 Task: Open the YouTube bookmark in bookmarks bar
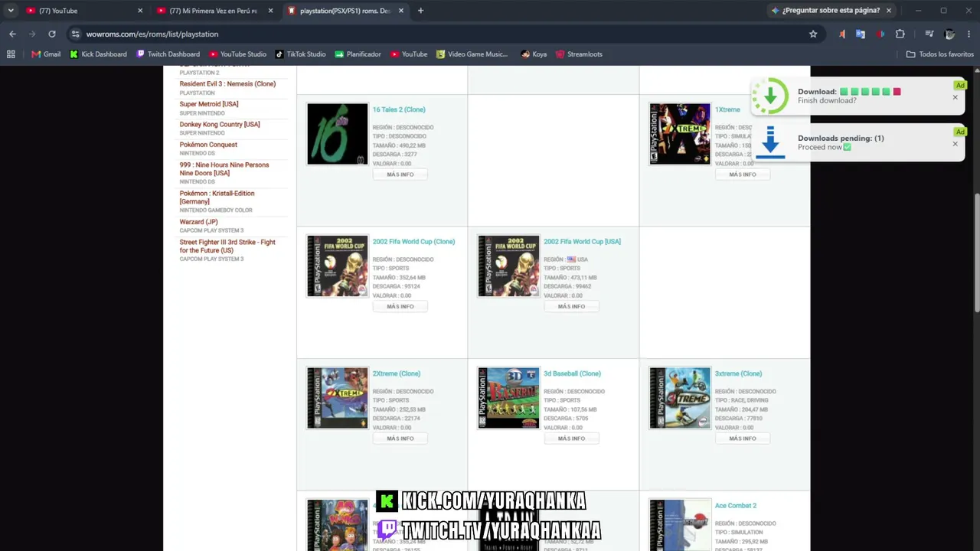(x=409, y=54)
